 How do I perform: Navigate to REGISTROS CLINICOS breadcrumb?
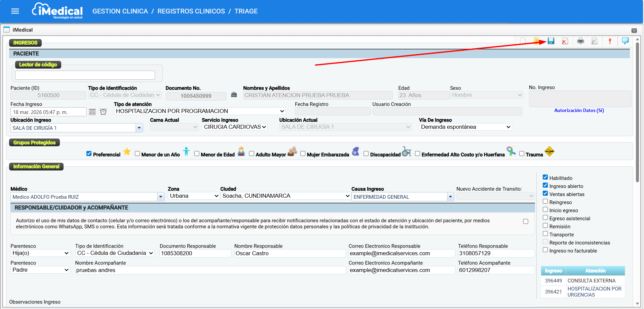click(191, 11)
